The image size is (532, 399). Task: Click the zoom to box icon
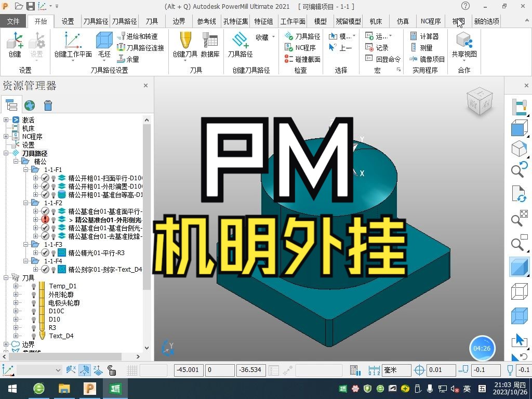(519, 243)
